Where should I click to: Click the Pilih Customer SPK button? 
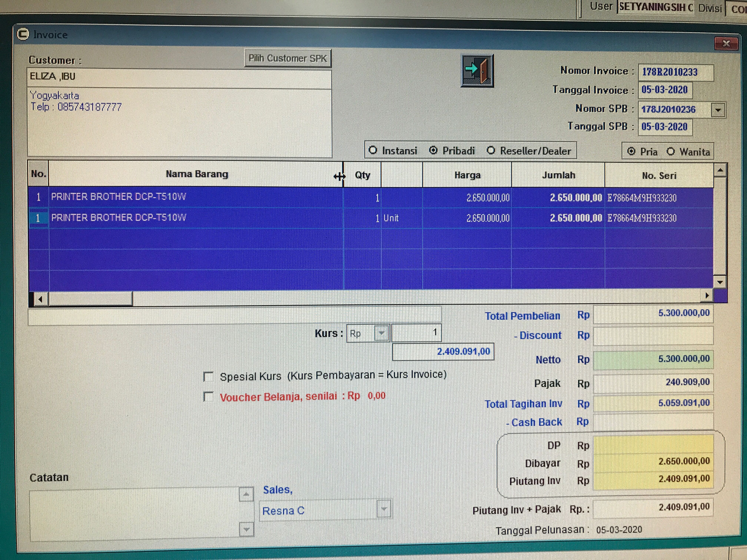[x=288, y=58]
